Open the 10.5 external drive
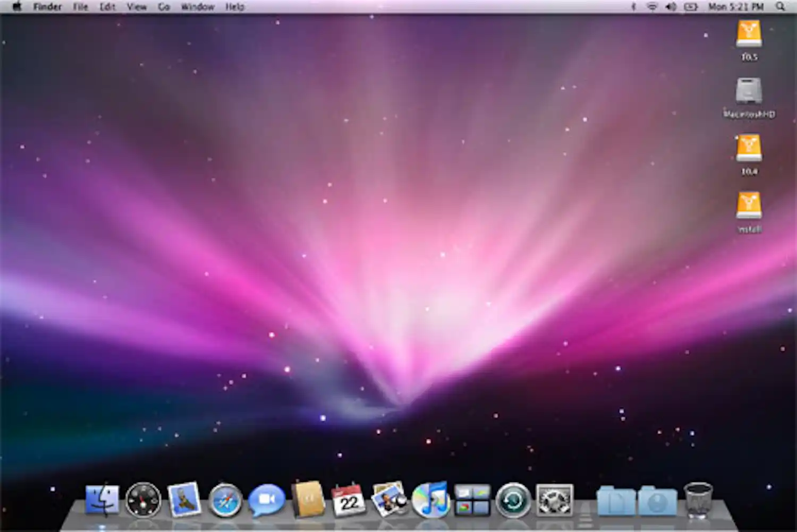Image resolution: width=797 pixels, height=532 pixels. tap(749, 35)
